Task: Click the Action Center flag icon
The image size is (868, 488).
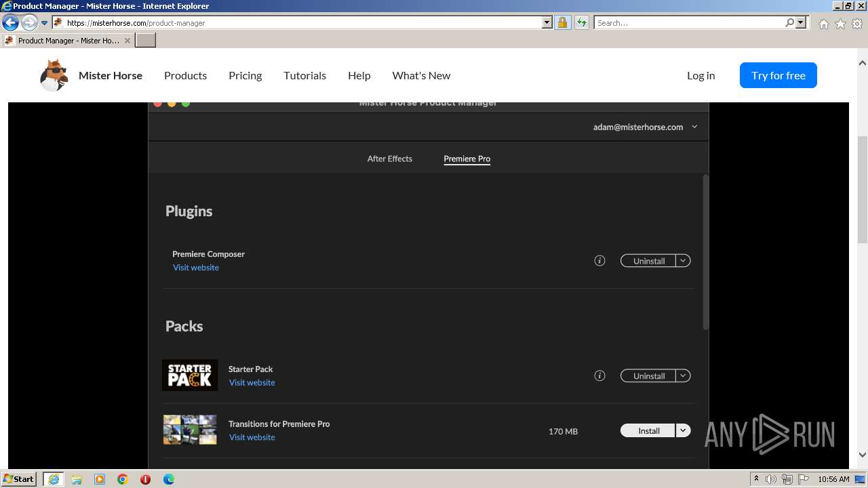Action: [x=804, y=479]
